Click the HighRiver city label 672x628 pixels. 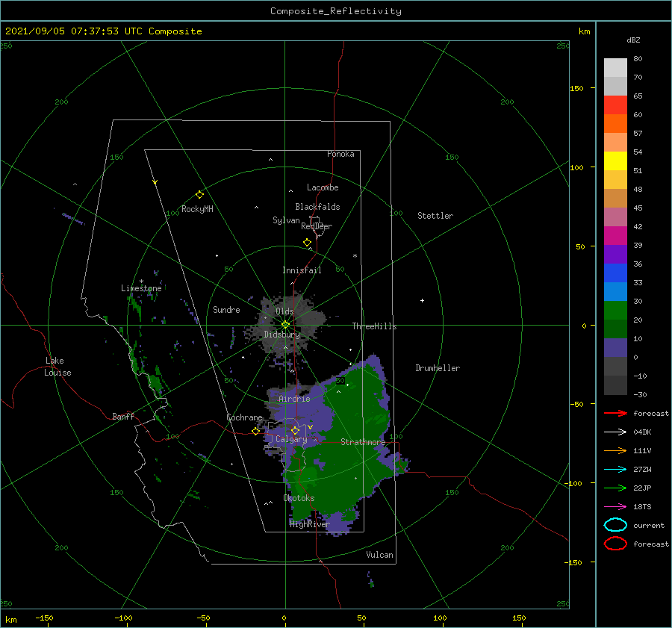pyautogui.click(x=310, y=524)
